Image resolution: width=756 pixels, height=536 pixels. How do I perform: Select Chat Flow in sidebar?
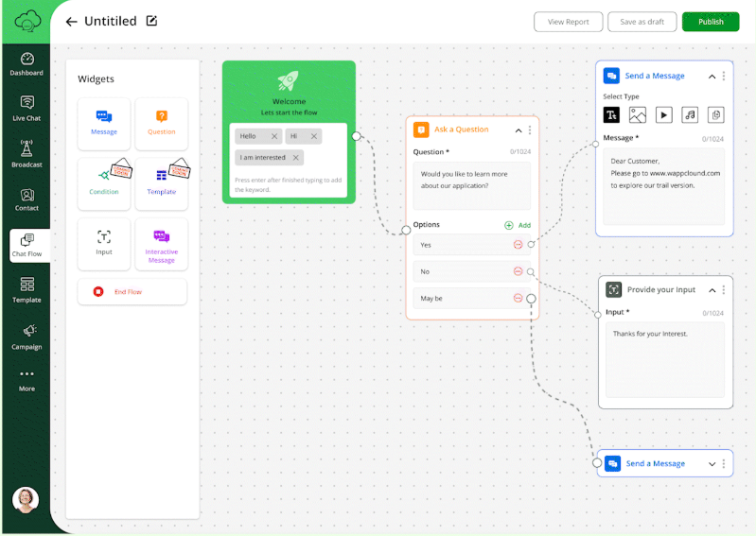click(28, 245)
